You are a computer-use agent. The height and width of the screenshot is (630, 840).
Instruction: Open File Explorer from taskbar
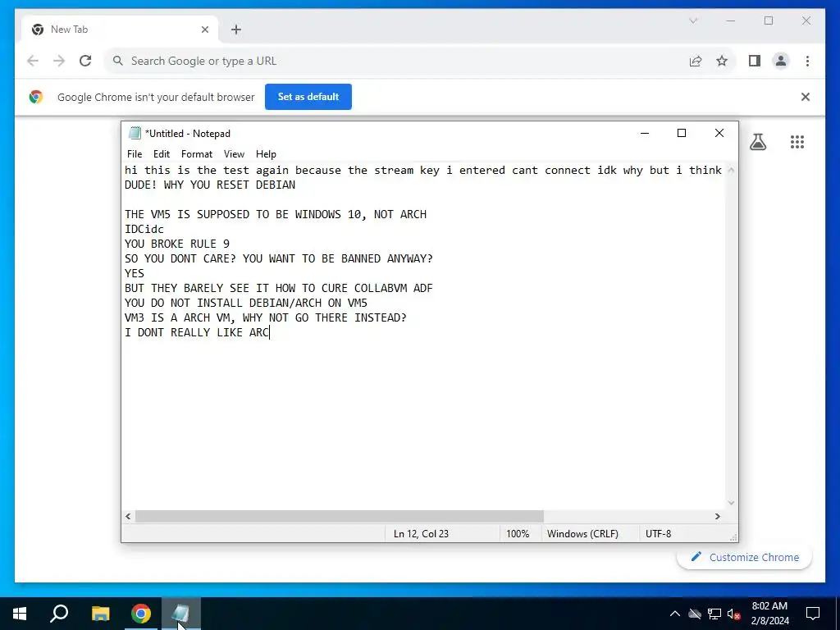tap(100, 614)
